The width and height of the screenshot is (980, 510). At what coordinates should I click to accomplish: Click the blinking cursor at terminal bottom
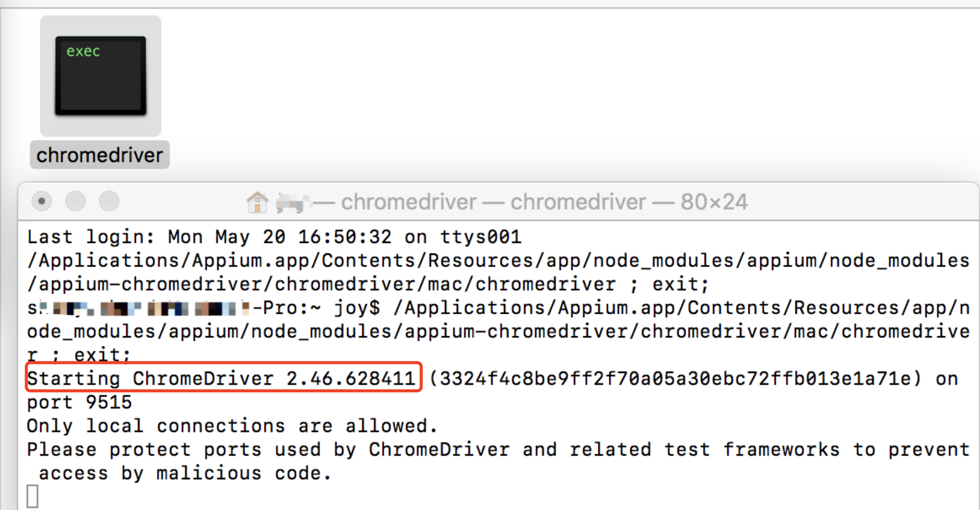33,495
